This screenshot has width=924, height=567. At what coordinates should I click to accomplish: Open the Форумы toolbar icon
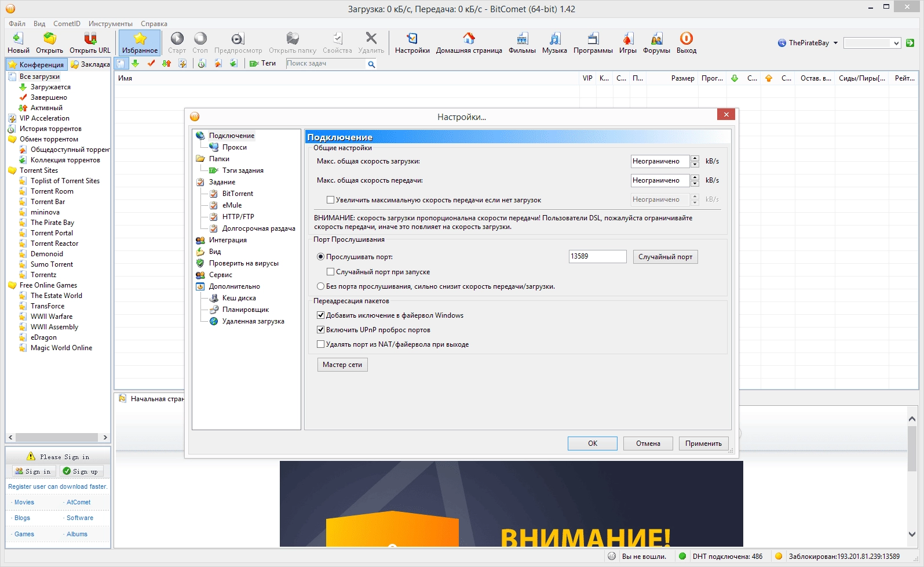656,43
